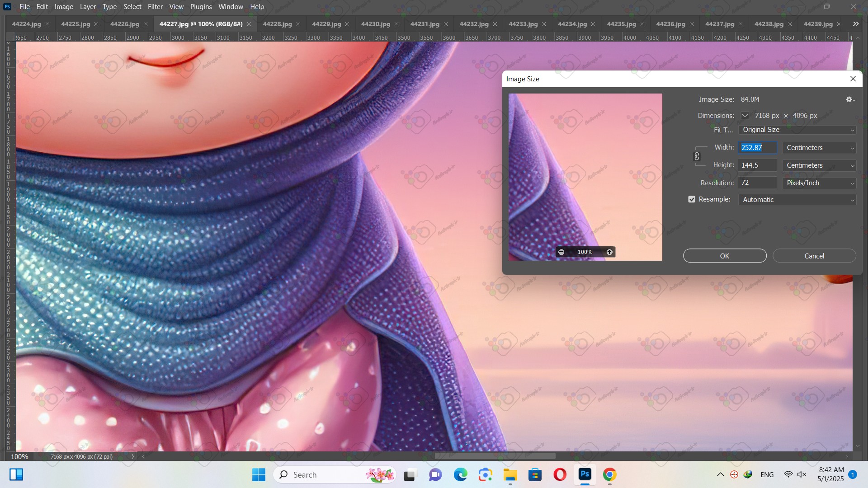
Task: Open Microsoft Edge from the taskbar
Action: coord(460,474)
